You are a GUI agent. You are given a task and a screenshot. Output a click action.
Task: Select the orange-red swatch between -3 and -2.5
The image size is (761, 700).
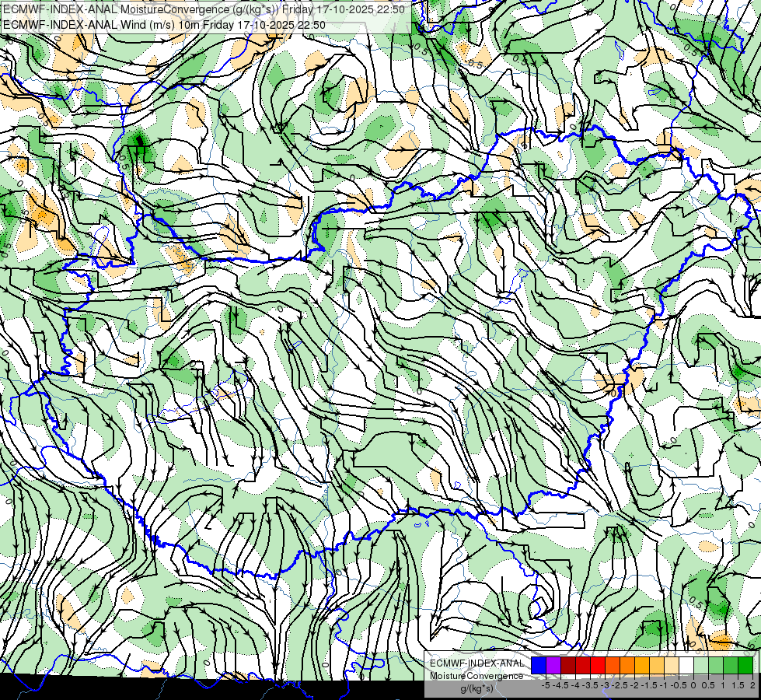(613, 665)
